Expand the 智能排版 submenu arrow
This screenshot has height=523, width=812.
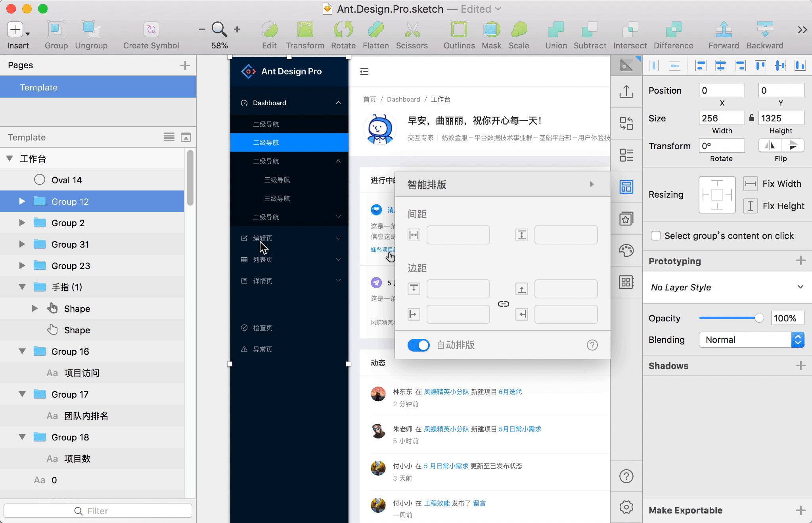point(592,184)
